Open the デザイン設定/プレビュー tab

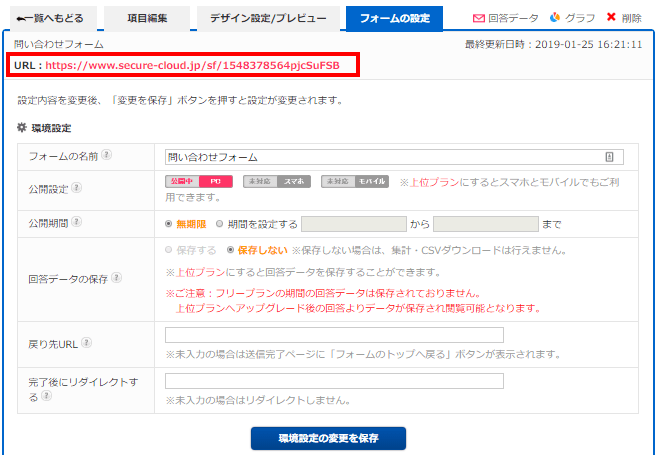tap(266, 19)
